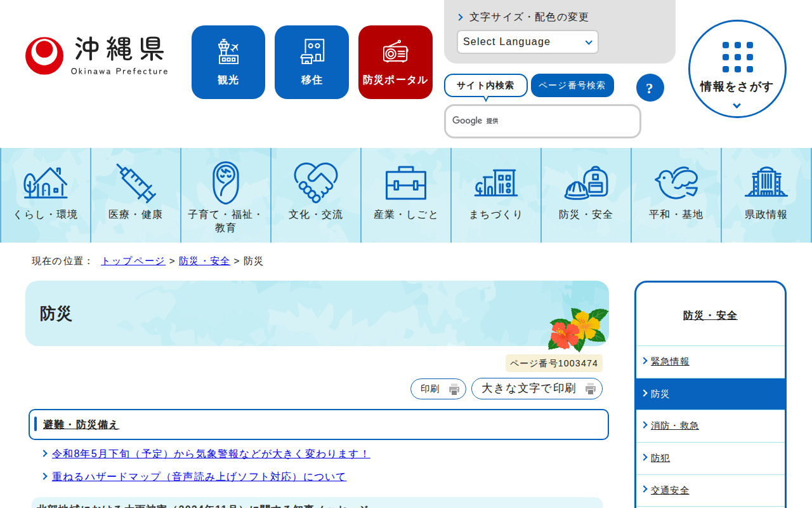The height and width of the screenshot is (508, 812).
Task: Open the 移住 relocation button
Action: pyautogui.click(x=311, y=62)
